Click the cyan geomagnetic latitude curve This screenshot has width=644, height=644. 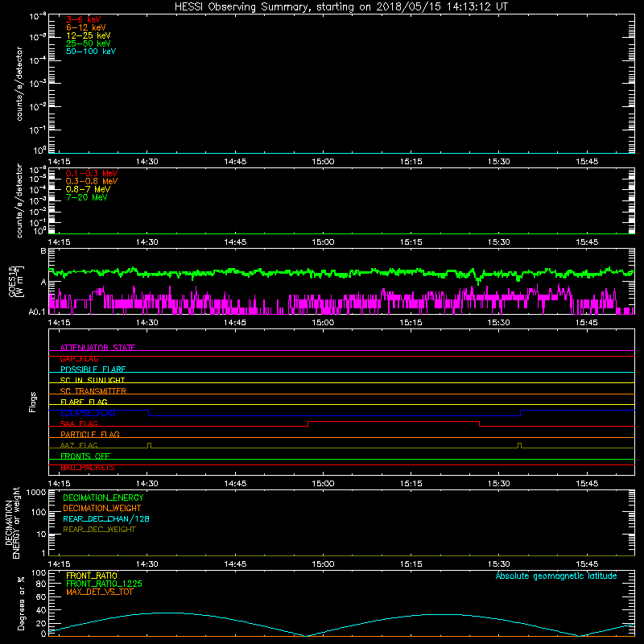[x=341, y=625]
